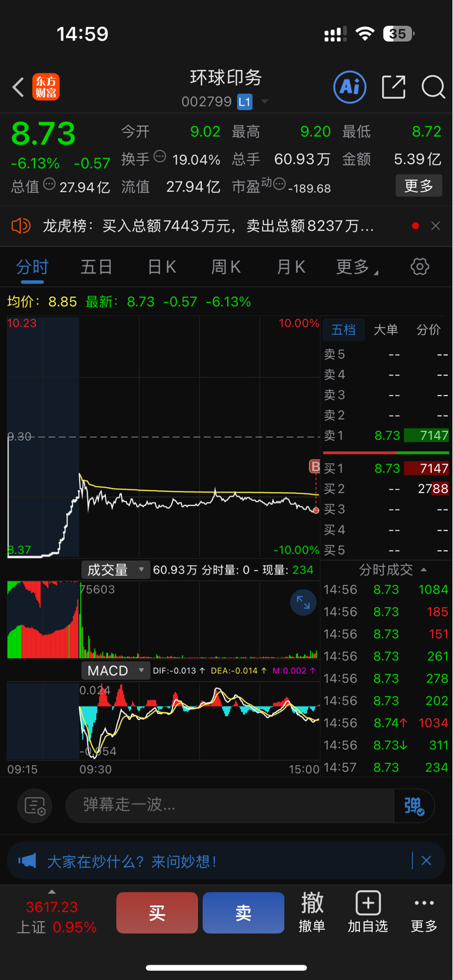Tap the 卖1 price 8.73 row

386,436
